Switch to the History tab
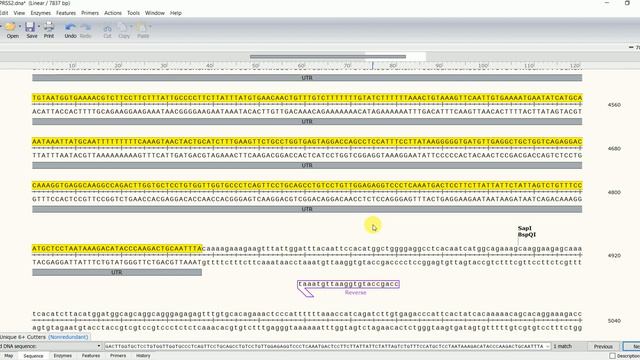Viewport: 640px width, 360px height. click(143, 356)
